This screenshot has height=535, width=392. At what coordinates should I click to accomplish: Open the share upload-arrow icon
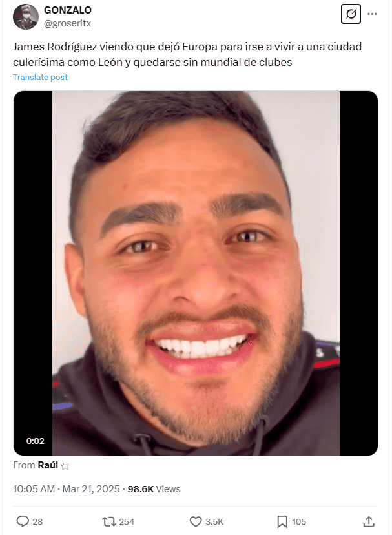coord(369,521)
